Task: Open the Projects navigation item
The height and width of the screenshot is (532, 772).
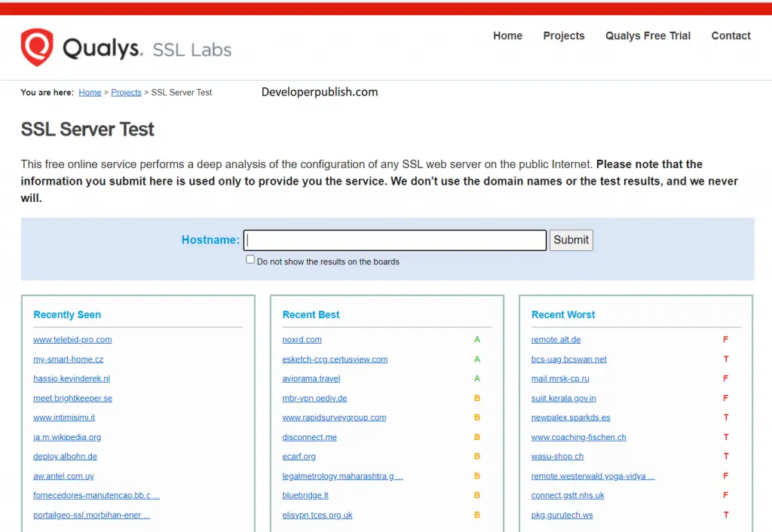Action: (x=564, y=36)
